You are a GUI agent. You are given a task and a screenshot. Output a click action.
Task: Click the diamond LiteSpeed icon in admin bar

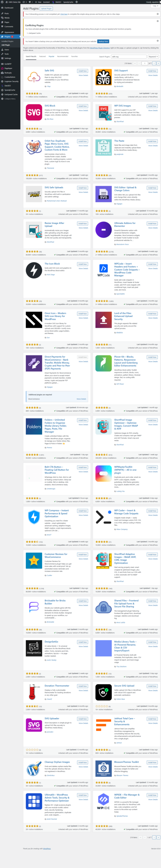coord(77,2)
